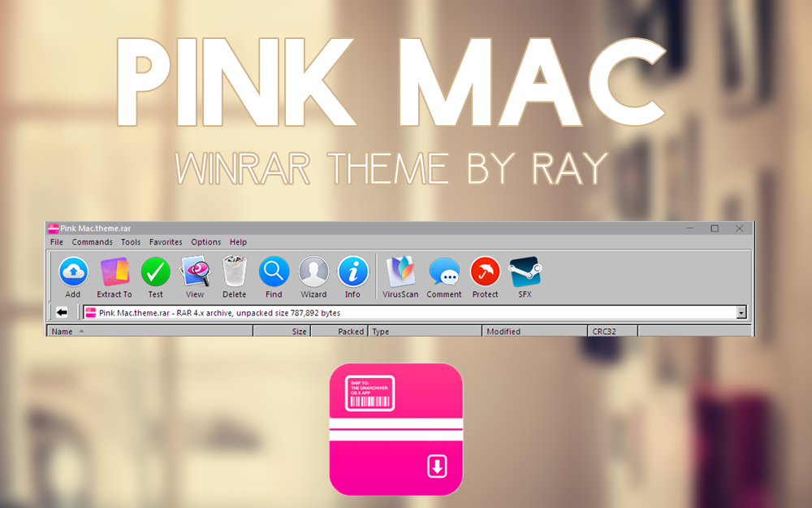Screen dimensions: 812x508
Task: Add a Comment via the speech bubble icon
Action: click(444, 271)
